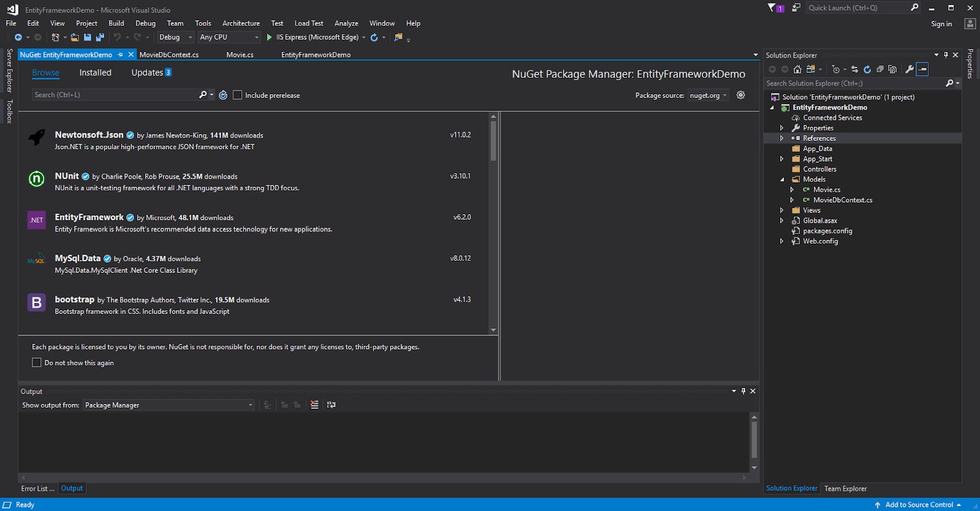
Task: Click the Publish arrow icon in status bar
Action: click(x=878, y=505)
